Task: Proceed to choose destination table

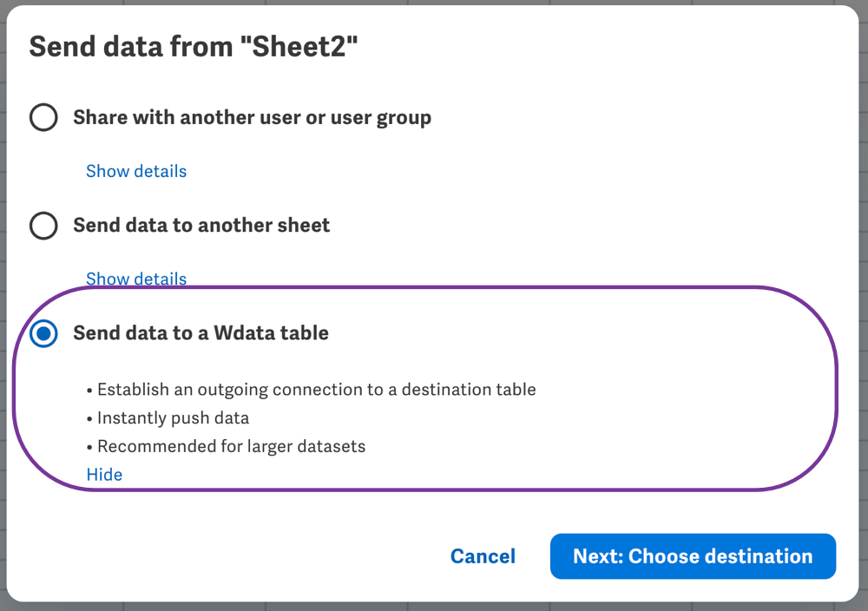Action: coord(692,555)
